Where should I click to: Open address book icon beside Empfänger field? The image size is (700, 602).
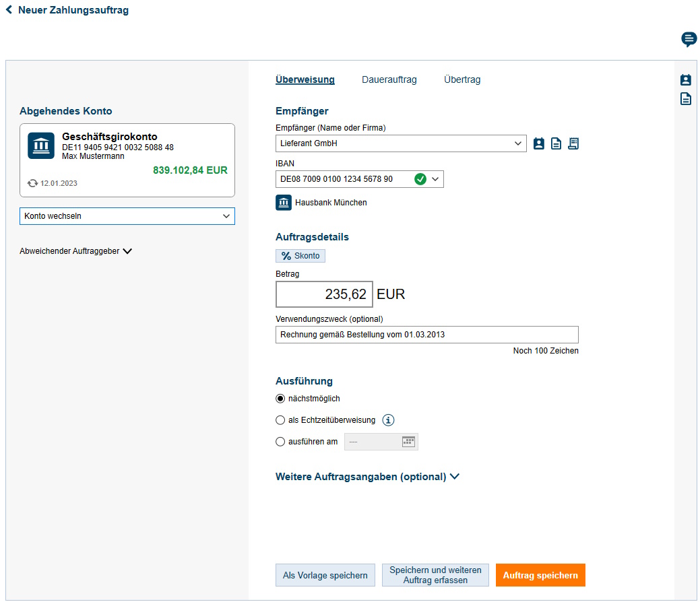pos(539,143)
